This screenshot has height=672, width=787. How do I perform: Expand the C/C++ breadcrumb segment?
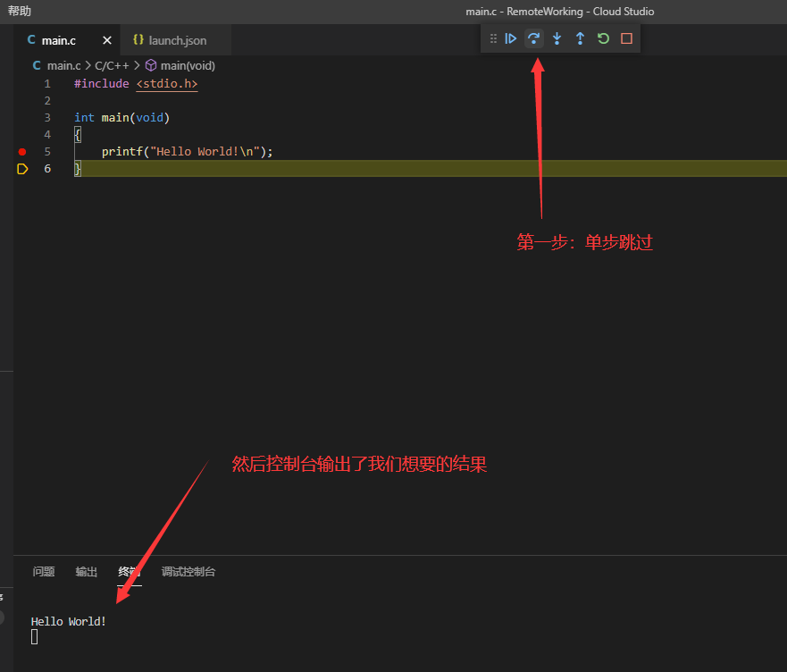[x=112, y=65]
